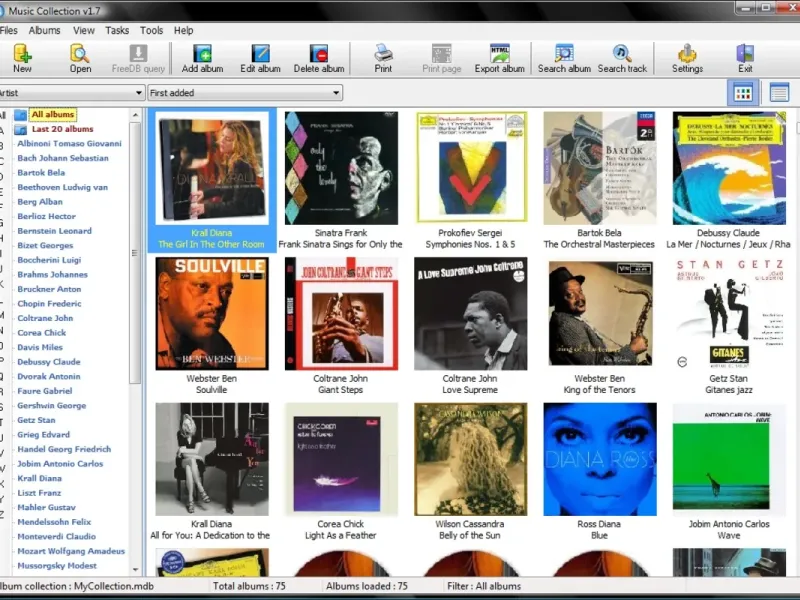Screen dimensions: 800x600
Task: Click the FreeDB query icon
Action: click(138, 53)
